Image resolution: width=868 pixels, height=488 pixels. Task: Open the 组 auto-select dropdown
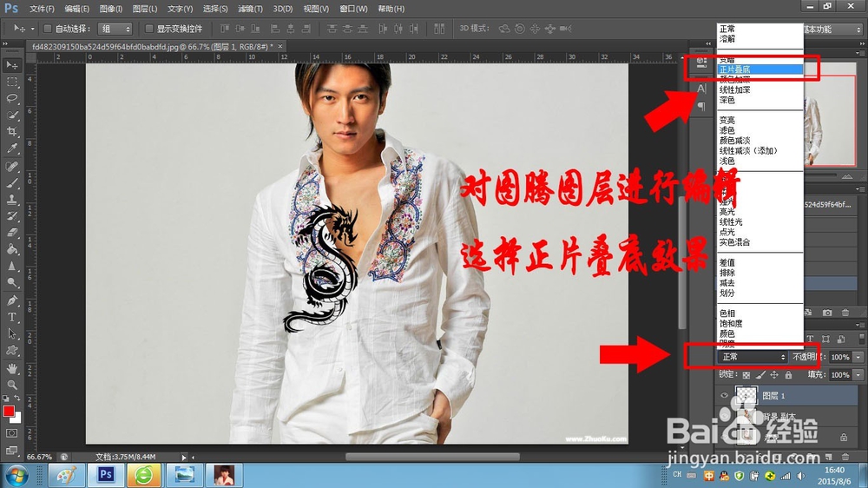(115, 29)
